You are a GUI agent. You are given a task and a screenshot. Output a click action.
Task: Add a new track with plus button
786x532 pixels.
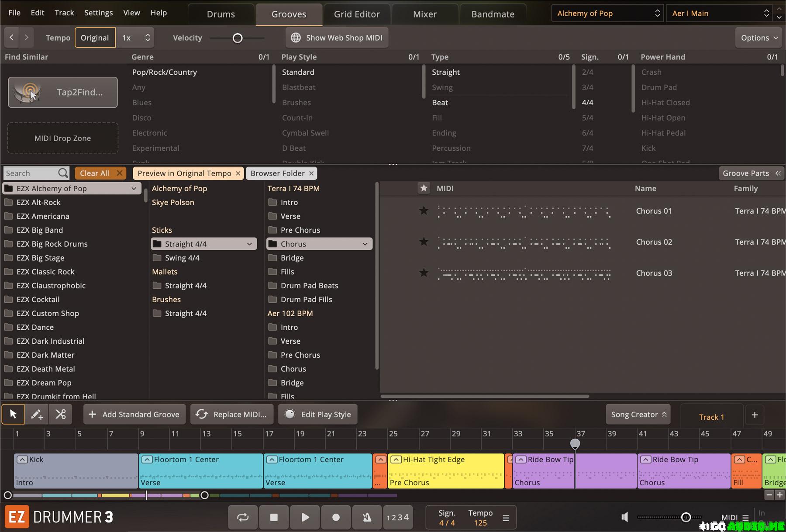tap(755, 415)
